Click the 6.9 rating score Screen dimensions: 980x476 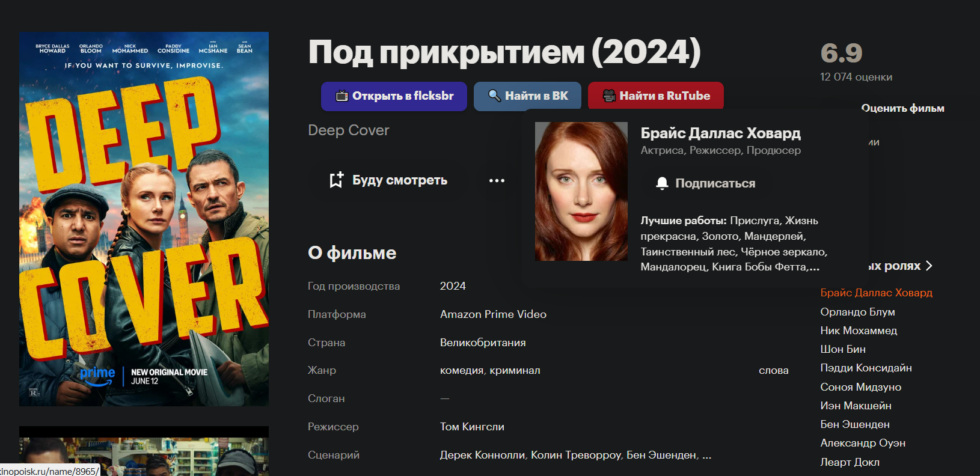coord(841,53)
